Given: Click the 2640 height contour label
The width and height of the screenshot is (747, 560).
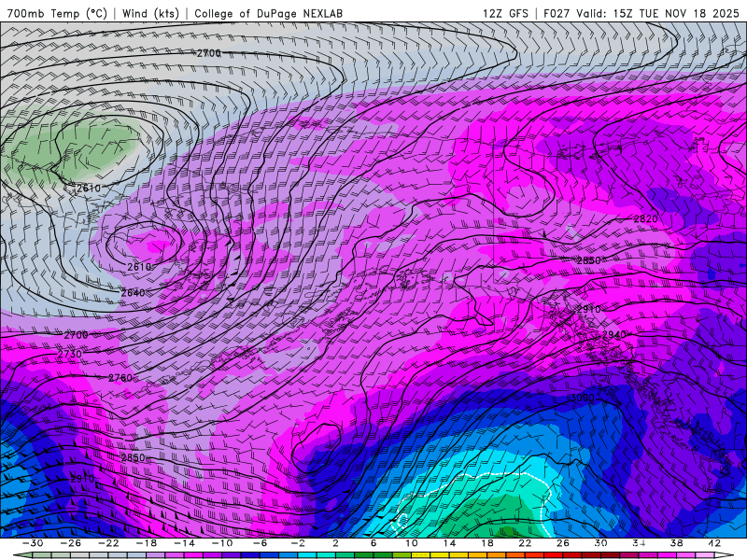Looking at the screenshot, I should click(133, 293).
